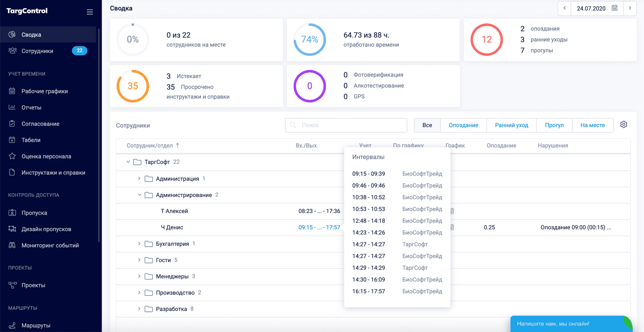
Task: Expand the Разработка department
Action: pos(139,309)
